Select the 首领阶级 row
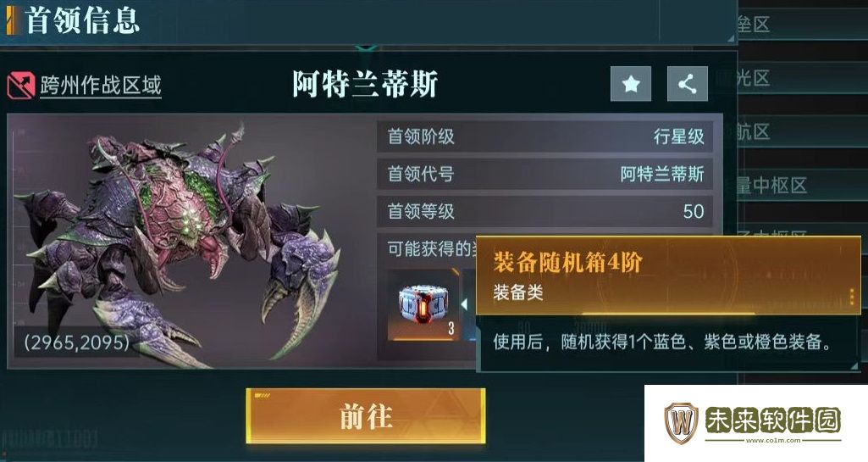This screenshot has width=868, height=462. tap(545, 136)
